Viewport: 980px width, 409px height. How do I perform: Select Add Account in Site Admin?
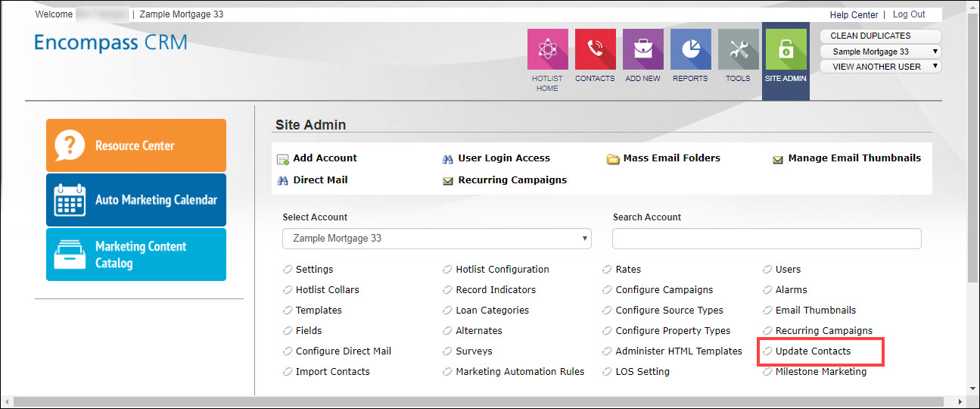pos(325,158)
